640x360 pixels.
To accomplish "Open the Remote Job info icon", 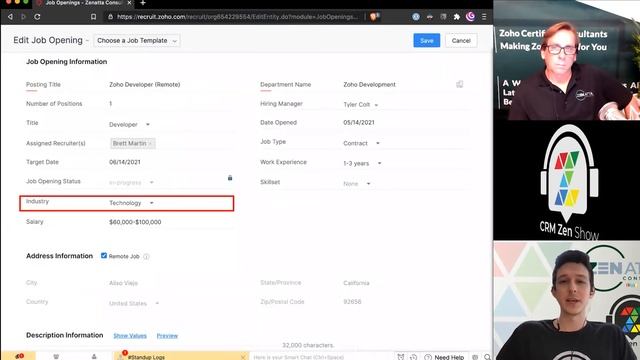I will pos(146,256).
